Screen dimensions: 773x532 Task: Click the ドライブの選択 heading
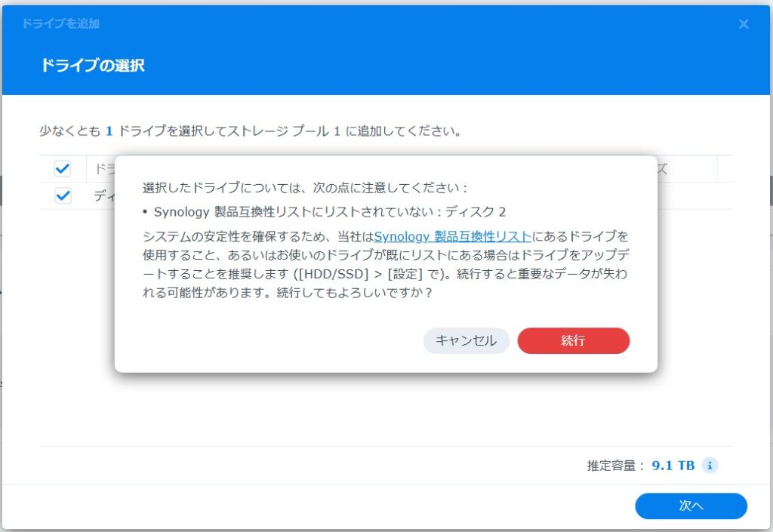92,65
